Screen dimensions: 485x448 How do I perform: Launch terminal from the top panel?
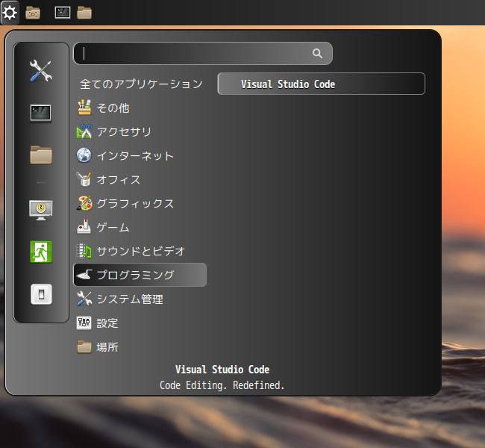click(63, 13)
